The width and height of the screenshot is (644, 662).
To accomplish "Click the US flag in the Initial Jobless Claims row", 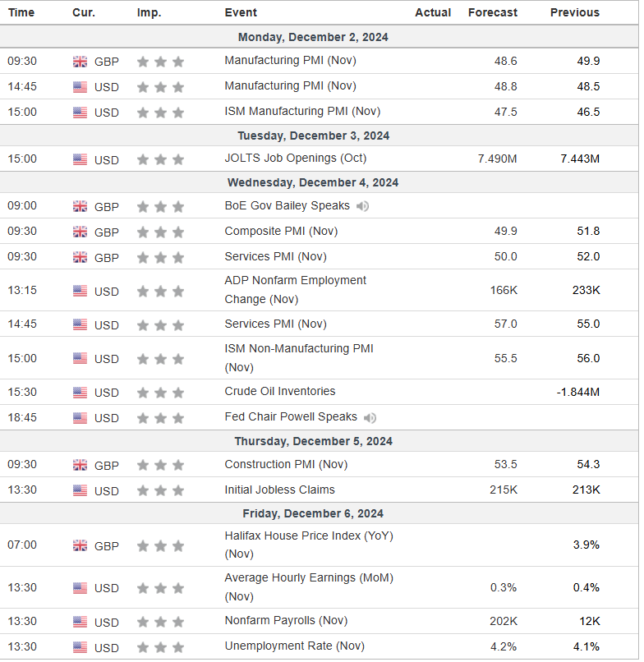I will point(80,491).
